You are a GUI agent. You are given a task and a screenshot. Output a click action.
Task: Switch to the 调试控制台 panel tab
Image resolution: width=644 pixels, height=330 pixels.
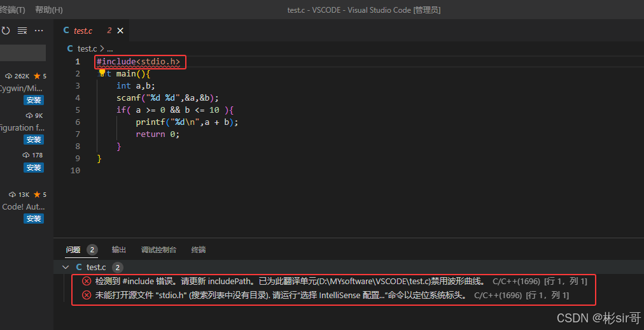point(158,250)
